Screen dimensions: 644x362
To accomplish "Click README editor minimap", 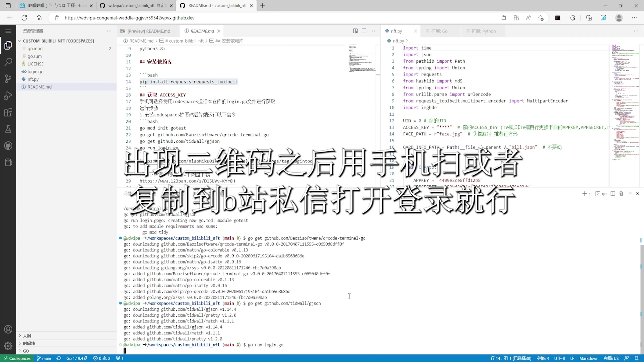I will click(x=362, y=58).
